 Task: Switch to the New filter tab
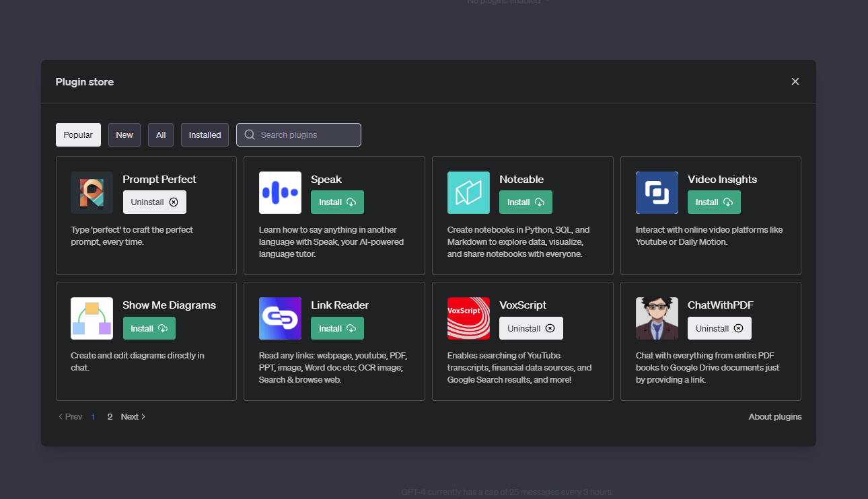(x=124, y=135)
